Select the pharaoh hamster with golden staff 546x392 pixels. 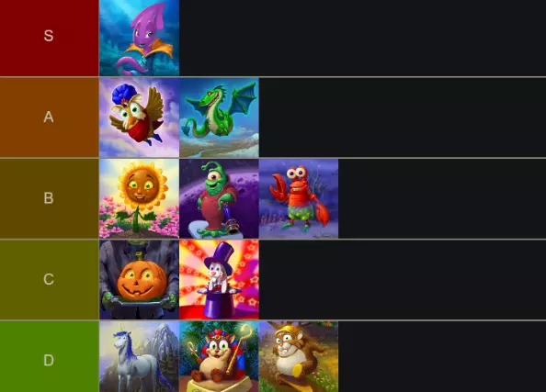[x=219, y=357]
